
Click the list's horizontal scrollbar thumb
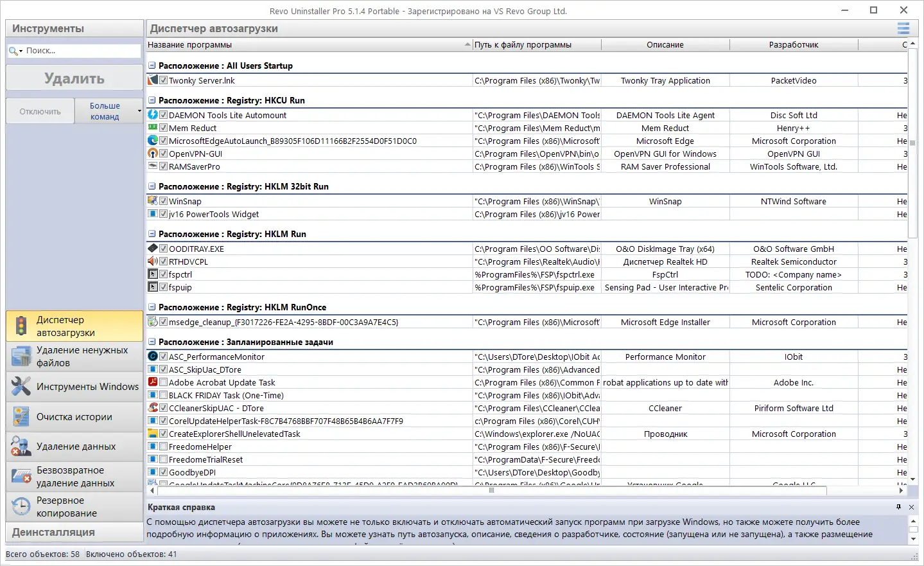(492, 490)
